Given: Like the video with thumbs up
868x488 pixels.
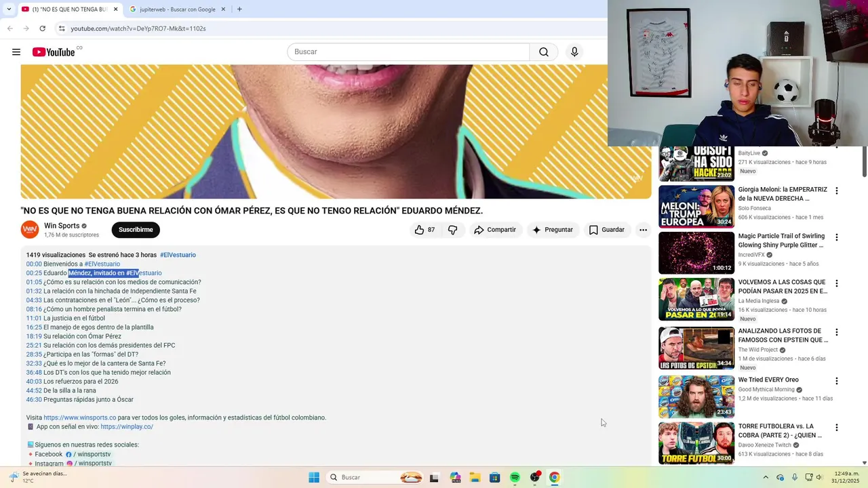Looking at the screenshot, I should click(425, 230).
